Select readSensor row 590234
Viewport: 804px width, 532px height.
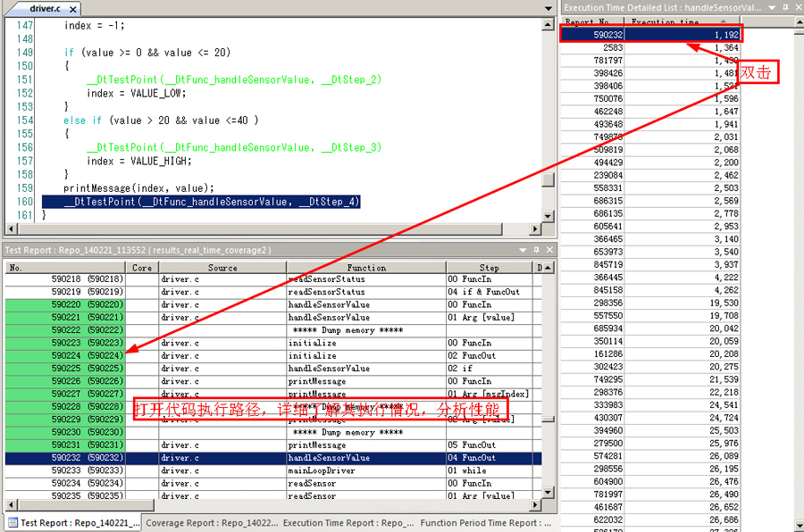click(x=273, y=483)
